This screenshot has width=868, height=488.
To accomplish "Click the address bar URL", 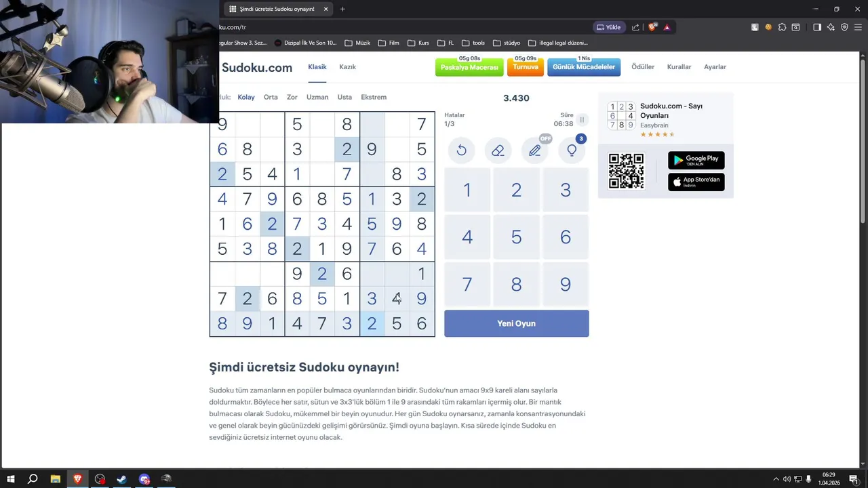I will [233, 27].
